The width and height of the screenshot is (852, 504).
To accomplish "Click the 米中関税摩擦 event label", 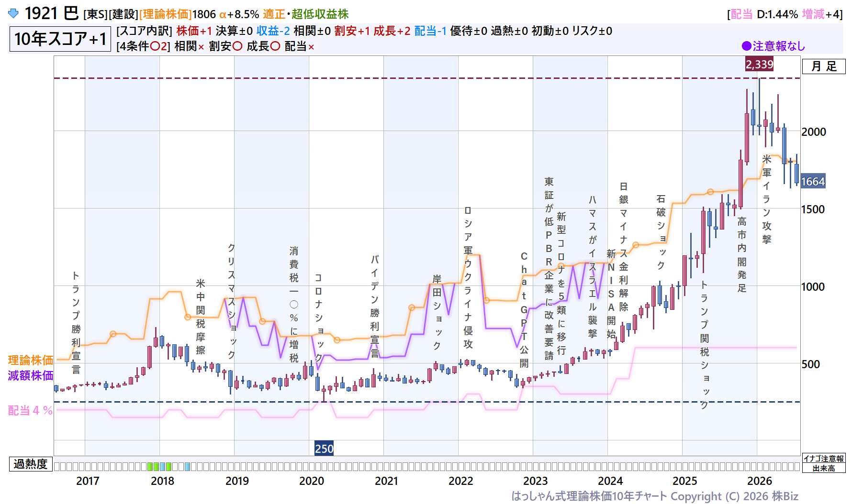I will point(201,317).
